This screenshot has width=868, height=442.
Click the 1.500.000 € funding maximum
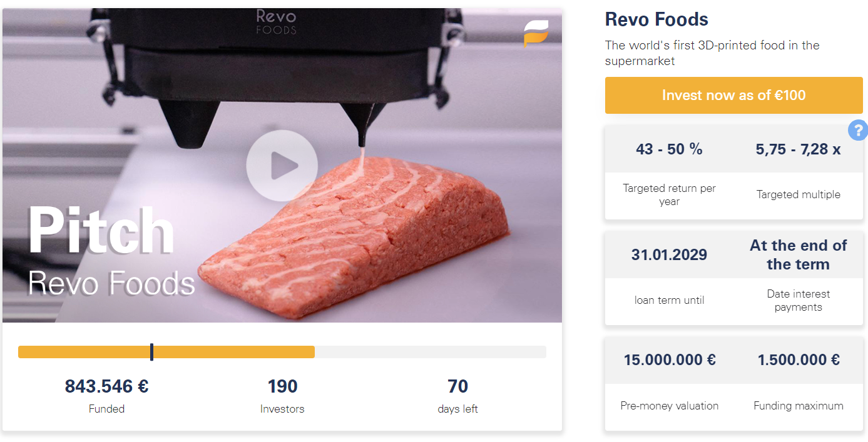798,360
